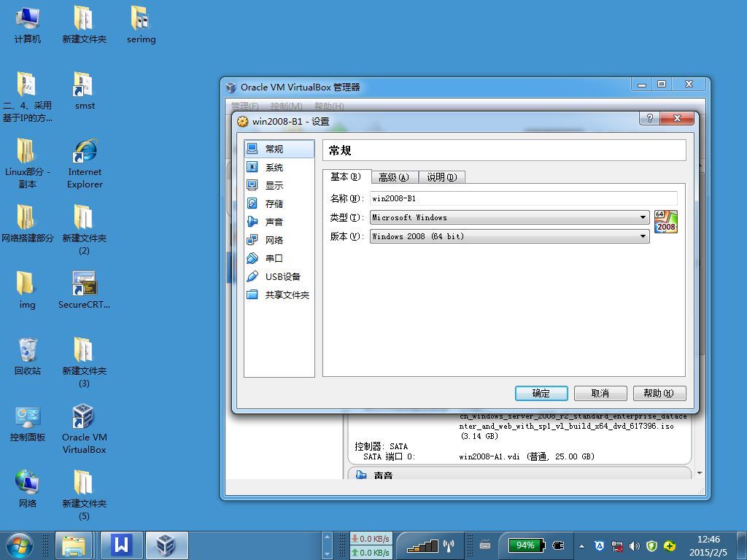Screen dimensions: 747x560
Task: Click the yellow plus tray icon
Action: point(670,545)
